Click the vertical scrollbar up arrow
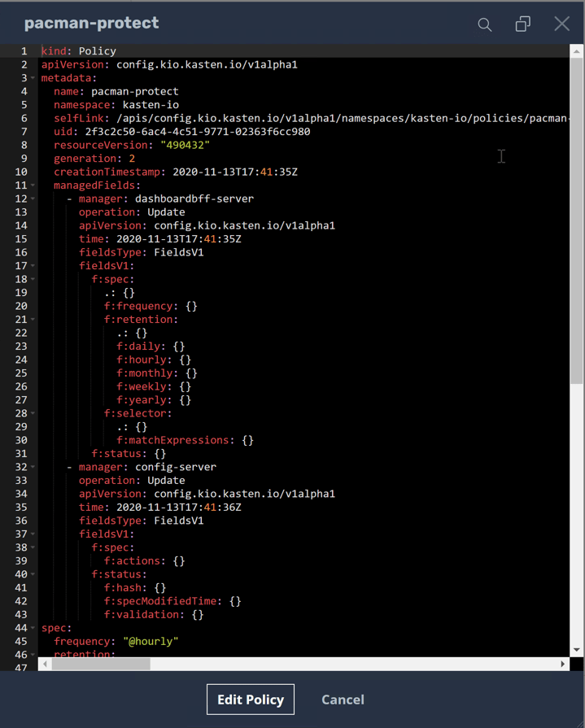Screen dimensions: 585x728 pyautogui.click(x=576, y=51)
